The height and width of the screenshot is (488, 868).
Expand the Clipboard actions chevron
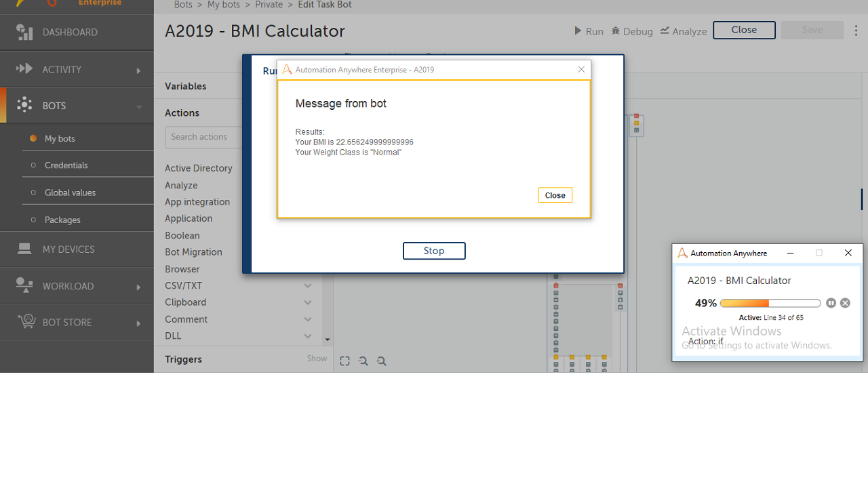(308, 302)
